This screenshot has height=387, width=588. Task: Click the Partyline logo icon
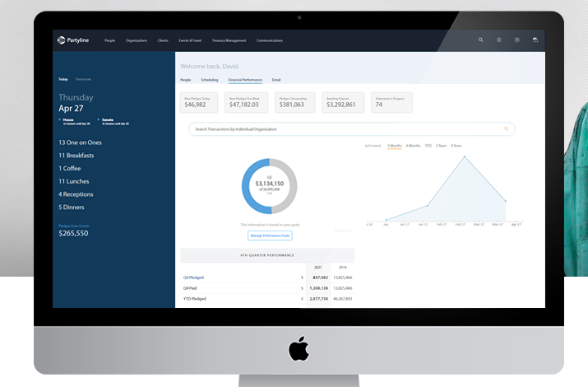[x=61, y=40]
